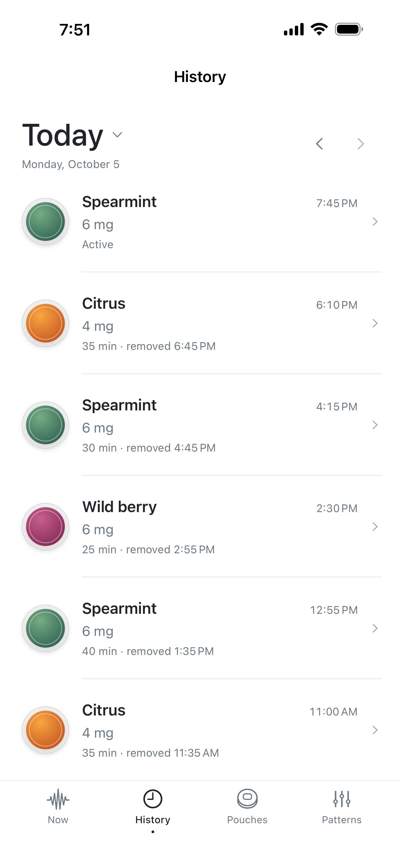Open details chevron for active Spearmint entry
Viewport: 400px width, 868px height.
(375, 222)
